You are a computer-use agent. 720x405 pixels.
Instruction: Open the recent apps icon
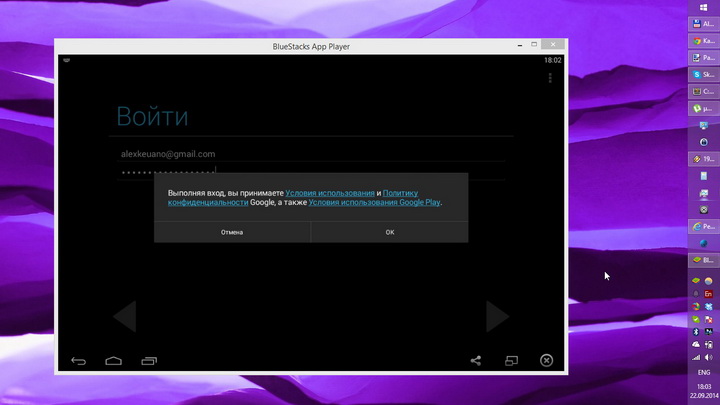tap(149, 361)
